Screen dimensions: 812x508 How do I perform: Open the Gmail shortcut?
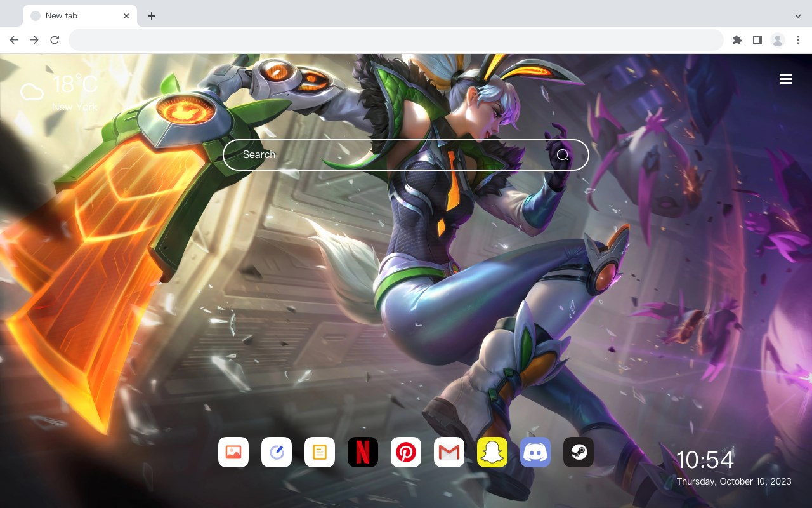[449, 452]
